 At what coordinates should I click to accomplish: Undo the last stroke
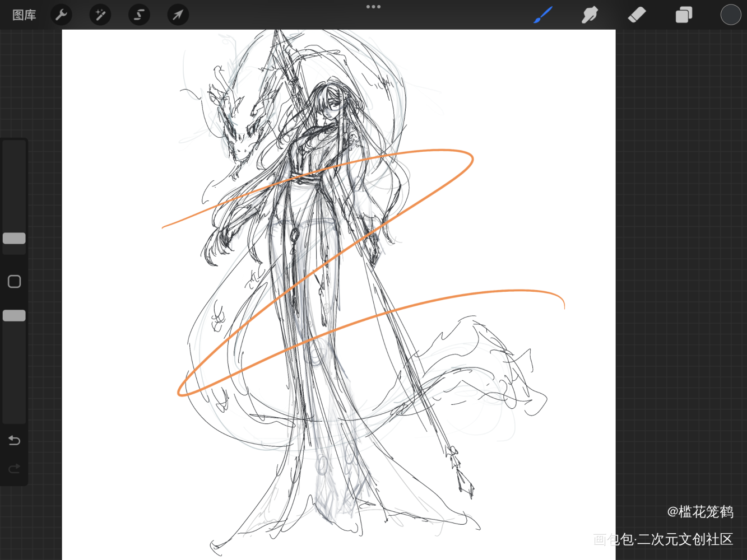pyautogui.click(x=14, y=441)
